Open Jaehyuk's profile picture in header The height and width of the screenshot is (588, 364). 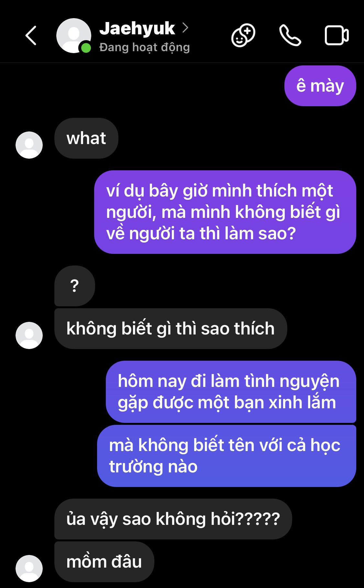click(x=74, y=36)
